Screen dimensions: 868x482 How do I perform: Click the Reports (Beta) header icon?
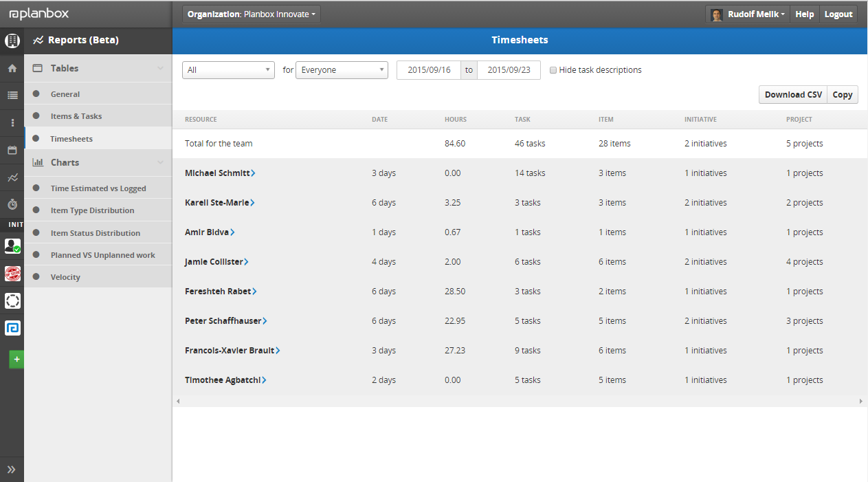tap(38, 41)
